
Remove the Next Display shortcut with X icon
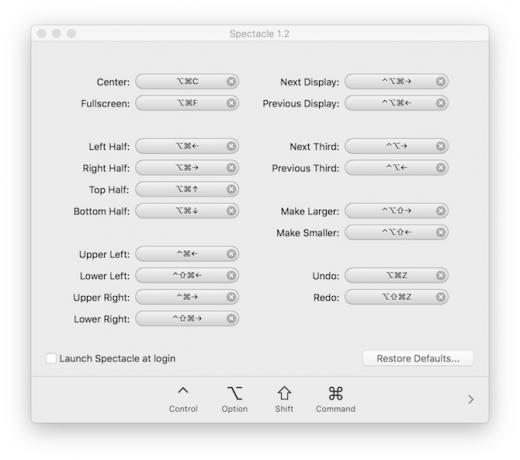click(440, 81)
